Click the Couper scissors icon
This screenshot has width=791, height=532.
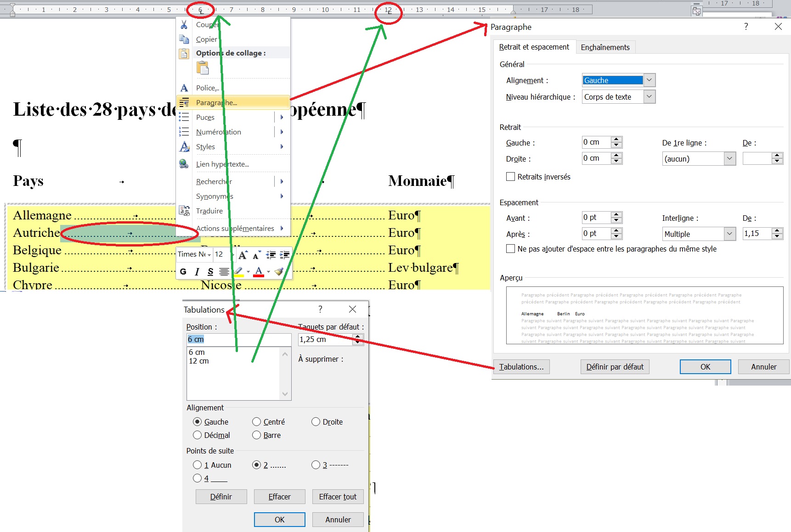(x=184, y=25)
